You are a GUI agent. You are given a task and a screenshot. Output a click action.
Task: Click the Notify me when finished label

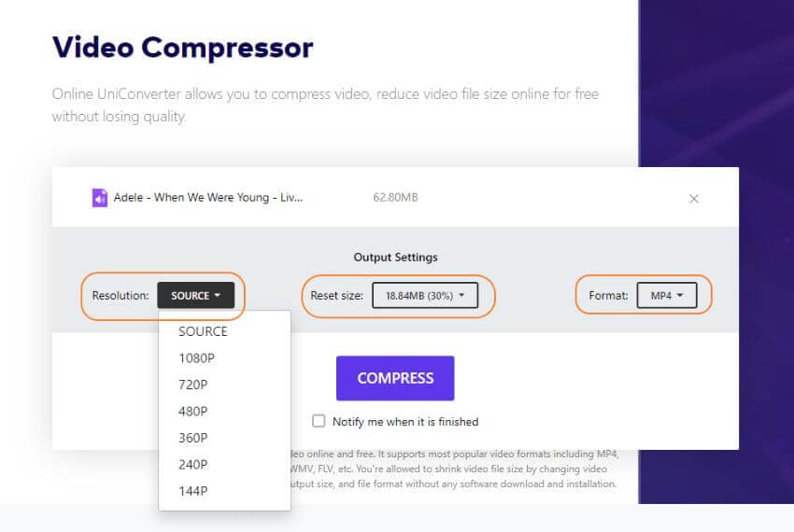point(405,422)
